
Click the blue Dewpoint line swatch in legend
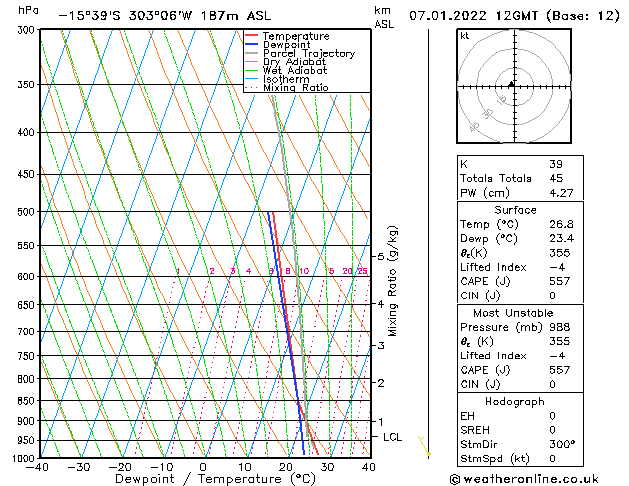click(x=252, y=44)
